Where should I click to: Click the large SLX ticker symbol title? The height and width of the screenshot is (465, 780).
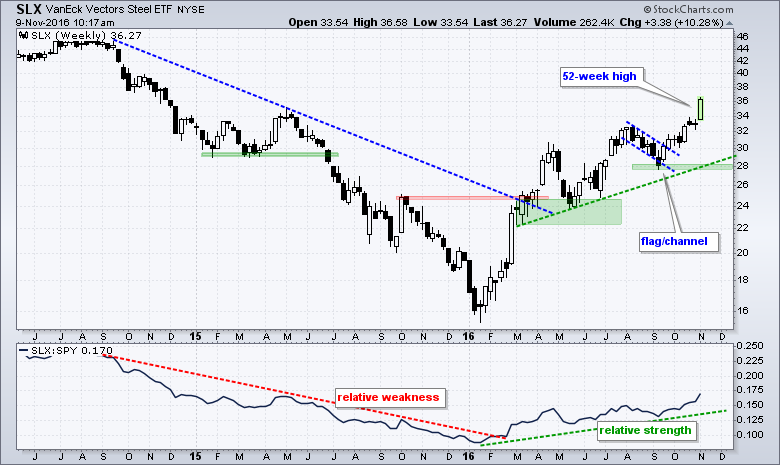pyautogui.click(x=28, y=9)
